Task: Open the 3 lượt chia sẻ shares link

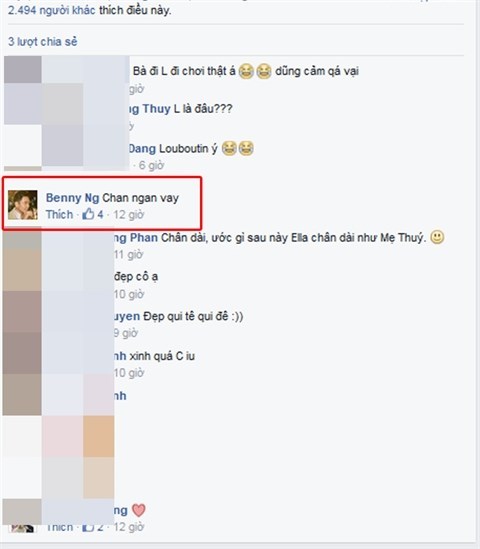Action: point(43,42)
